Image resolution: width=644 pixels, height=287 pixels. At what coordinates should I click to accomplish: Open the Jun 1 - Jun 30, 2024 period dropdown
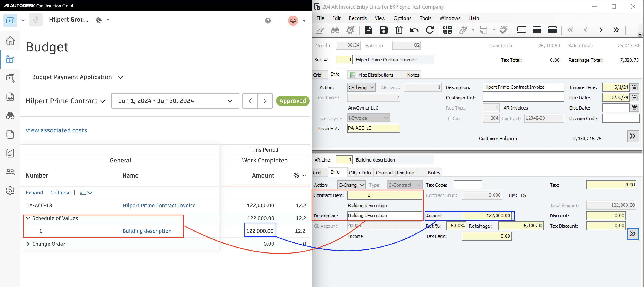(x=175, y=101)
